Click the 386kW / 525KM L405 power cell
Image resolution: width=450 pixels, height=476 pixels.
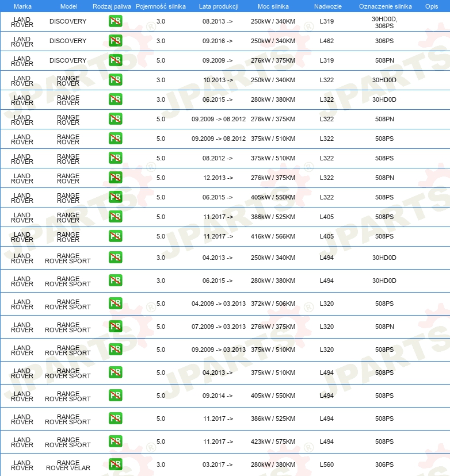point(273,217)
